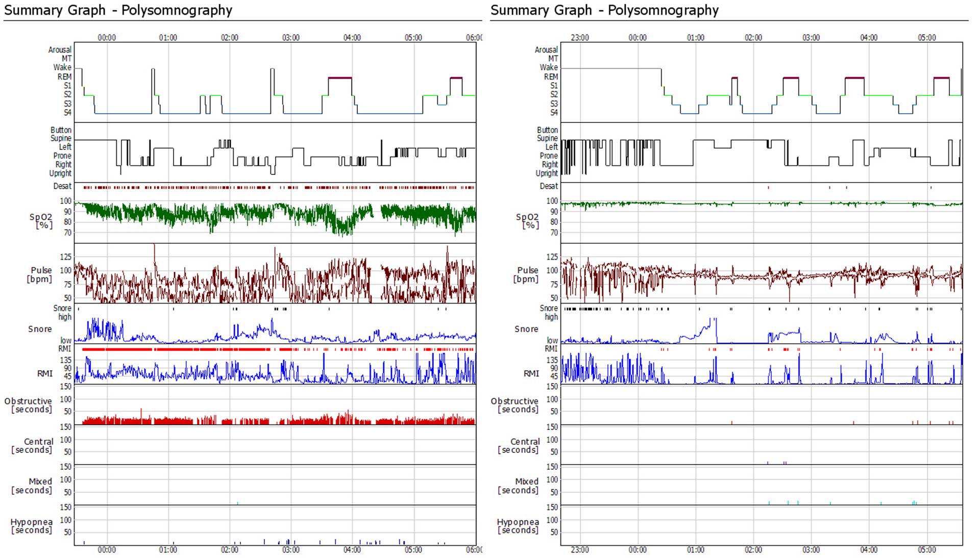Click the 05:00 top time label, left graph
The height and width of the screenshot is (558, 980).
413,37
